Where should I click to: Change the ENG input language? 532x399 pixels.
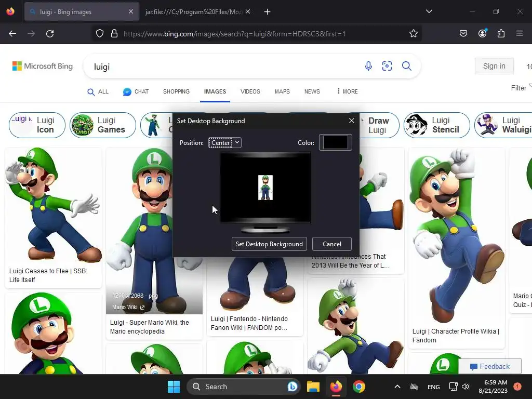click(434, 387)
